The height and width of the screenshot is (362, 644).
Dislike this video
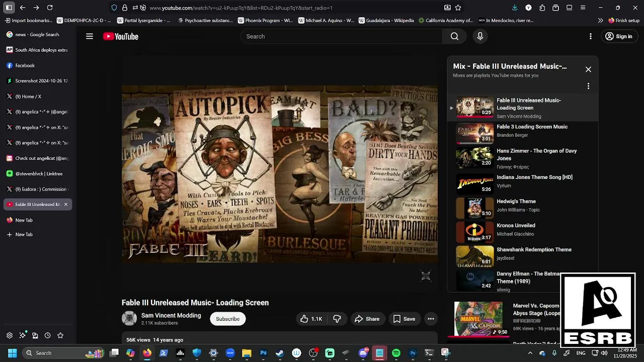coord(337,319)
